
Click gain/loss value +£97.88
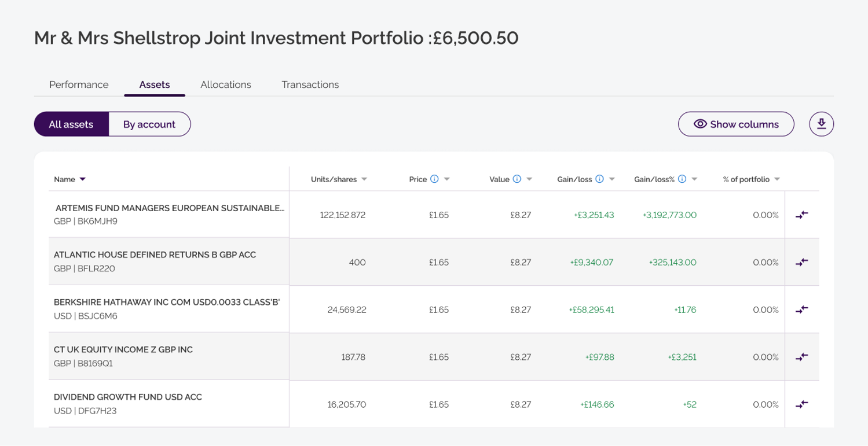[x=600, y=357]
